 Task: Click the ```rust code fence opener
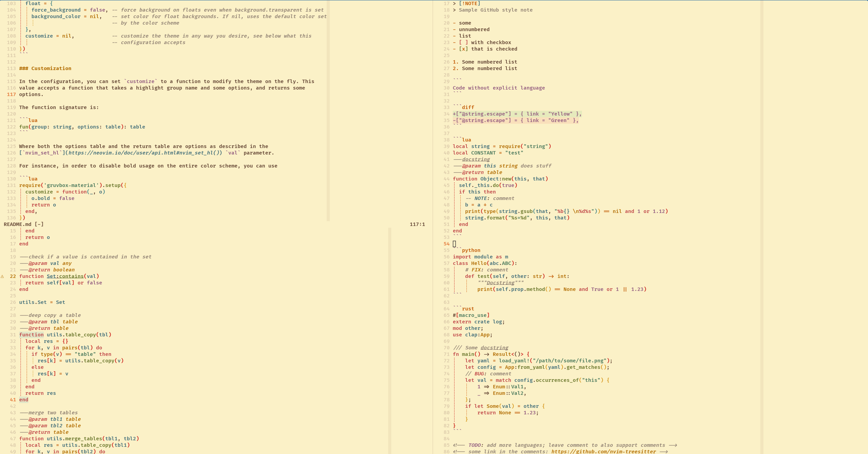[x=463, y=309]
